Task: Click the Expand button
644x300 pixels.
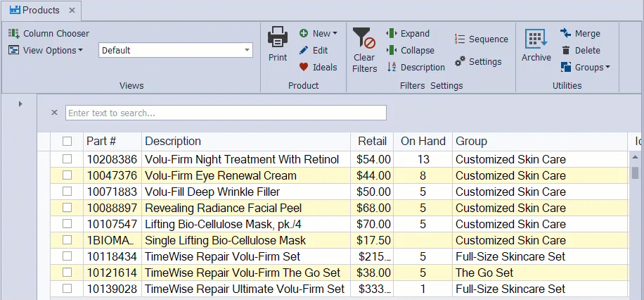Action: [x=408, y=33]
